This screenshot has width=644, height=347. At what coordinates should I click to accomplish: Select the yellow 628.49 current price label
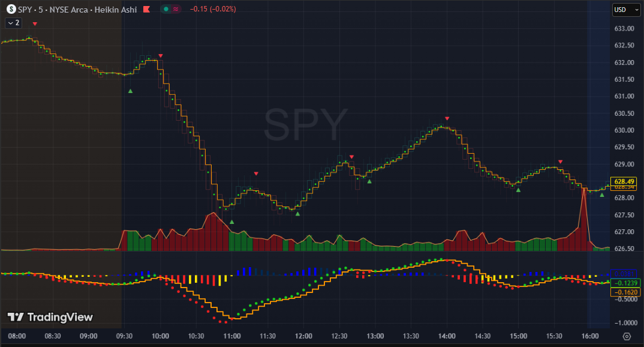tap(621, 181)
